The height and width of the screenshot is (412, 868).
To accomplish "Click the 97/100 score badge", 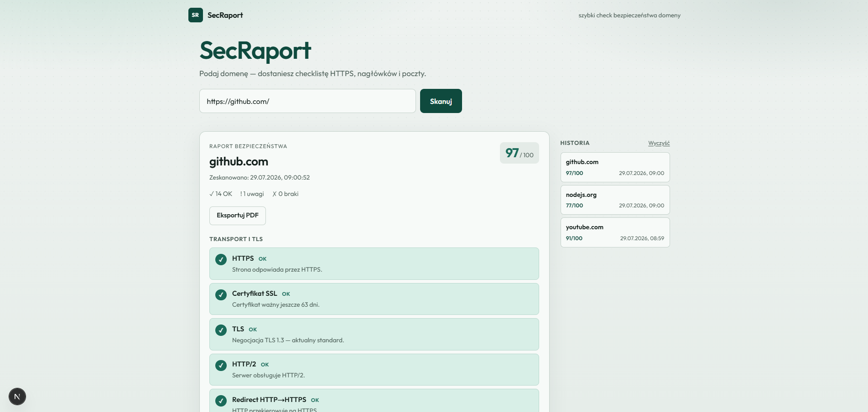I will pyautogui.click(x=519, y=153).
